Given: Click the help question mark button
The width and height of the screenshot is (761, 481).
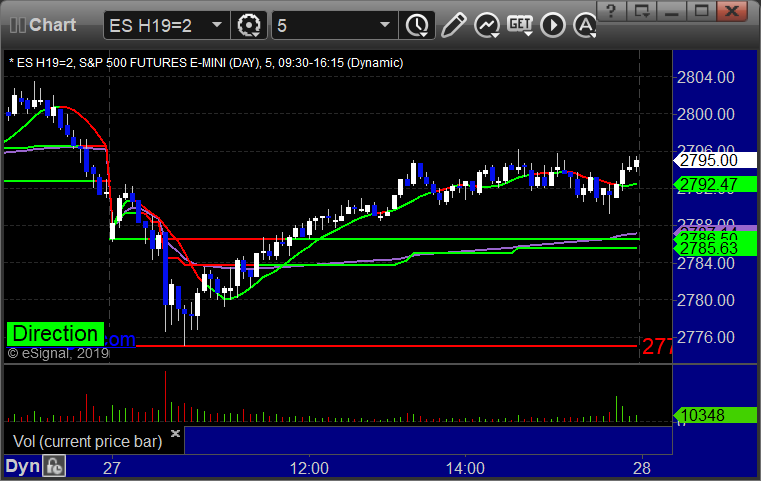Looking at the screenshot, I should 611,11.
